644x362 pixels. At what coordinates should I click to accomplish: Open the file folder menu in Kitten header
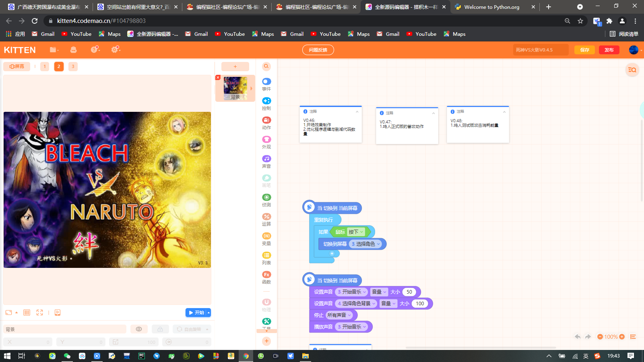click(54, 50)
